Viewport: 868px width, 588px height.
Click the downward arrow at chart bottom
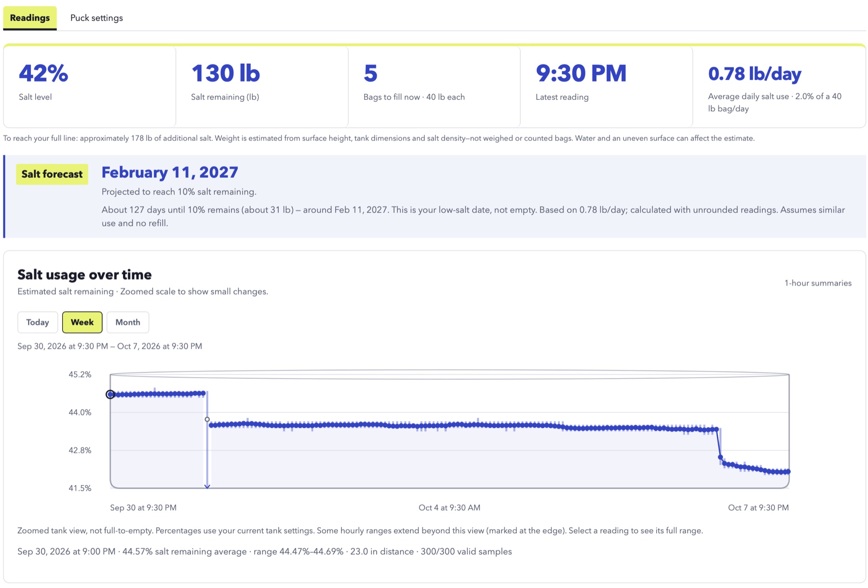207,486
